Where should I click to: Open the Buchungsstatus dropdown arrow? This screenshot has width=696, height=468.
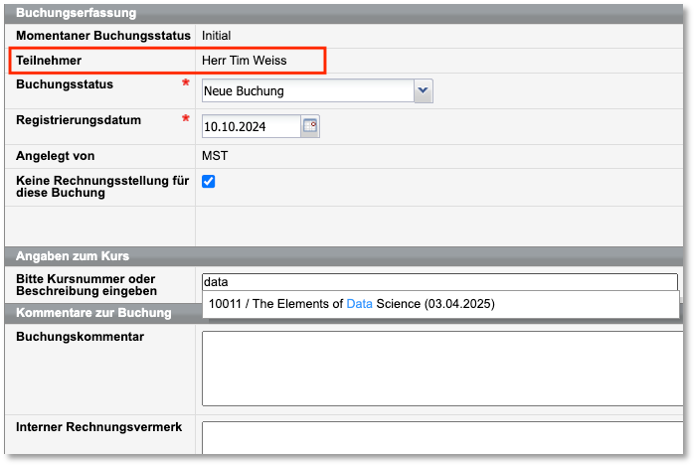(423, 91)
